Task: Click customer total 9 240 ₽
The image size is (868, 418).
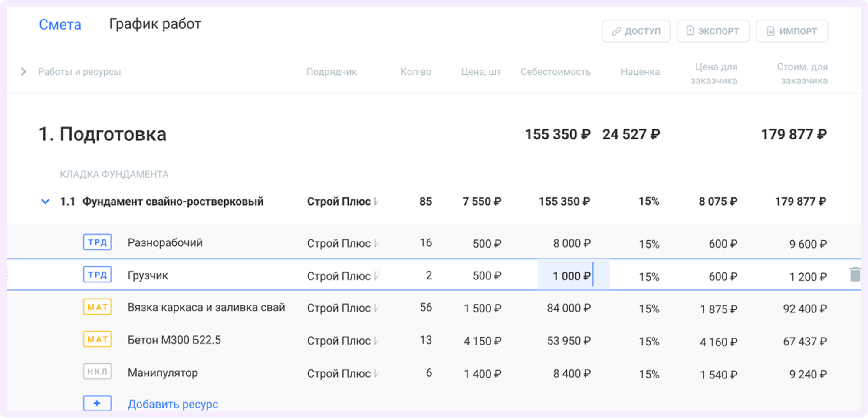Action: (x=808, y=374)
